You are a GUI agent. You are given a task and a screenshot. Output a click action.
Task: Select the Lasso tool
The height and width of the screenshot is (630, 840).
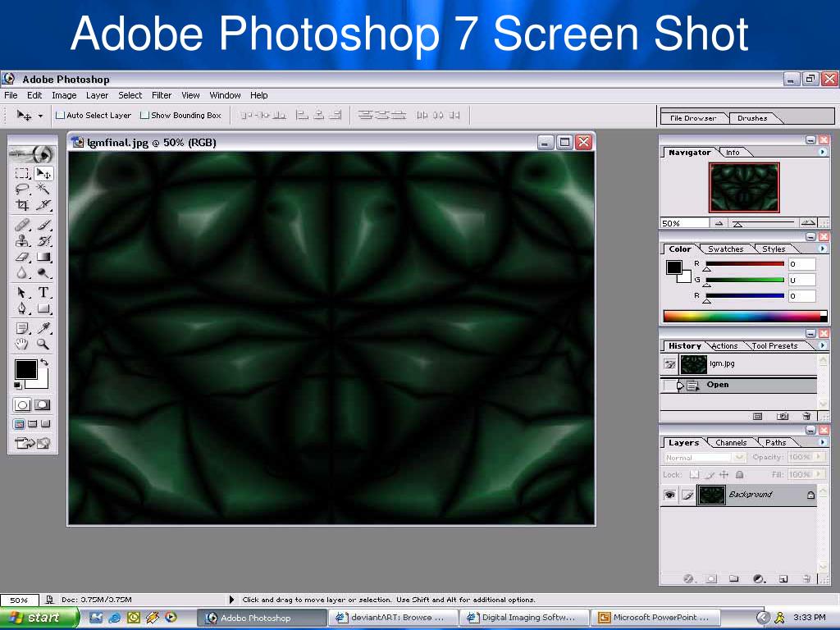click(x=22, y=189)
